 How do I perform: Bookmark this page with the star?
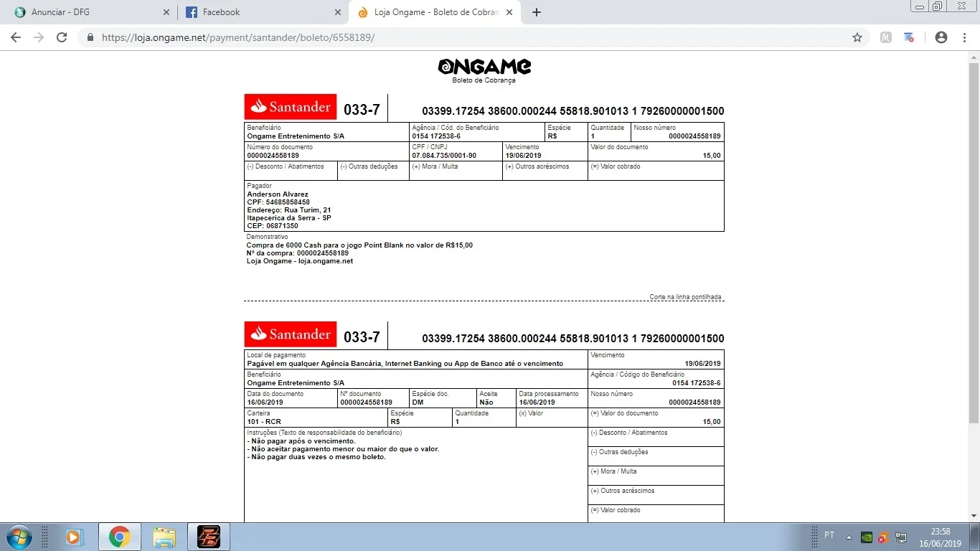coord(857,37)
